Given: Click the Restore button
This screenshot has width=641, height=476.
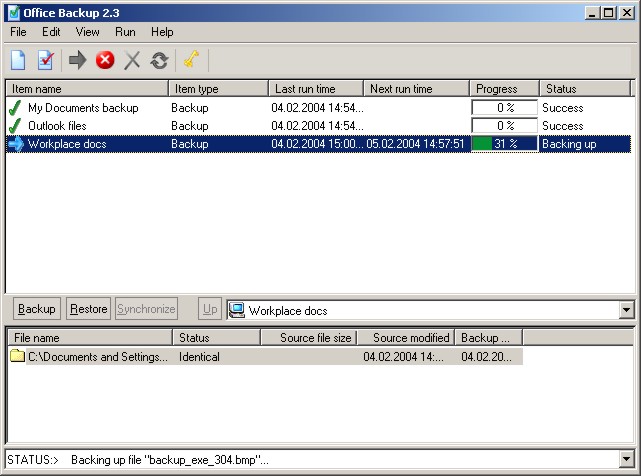Looking at the screenshot, I should 88,308.
